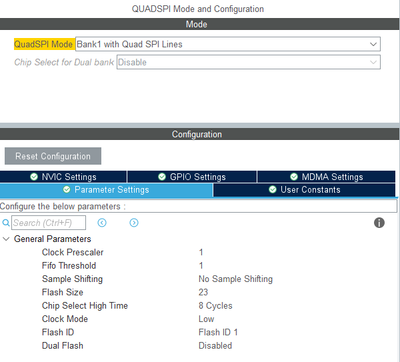Click the General Parameters heading text
400x362 pixels.
52,239
